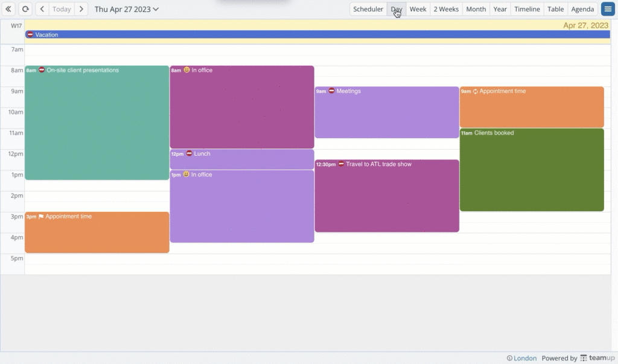Open the blue hamburger menu
This screenshot has height=364, width=618.
click(x=607, y=9)
